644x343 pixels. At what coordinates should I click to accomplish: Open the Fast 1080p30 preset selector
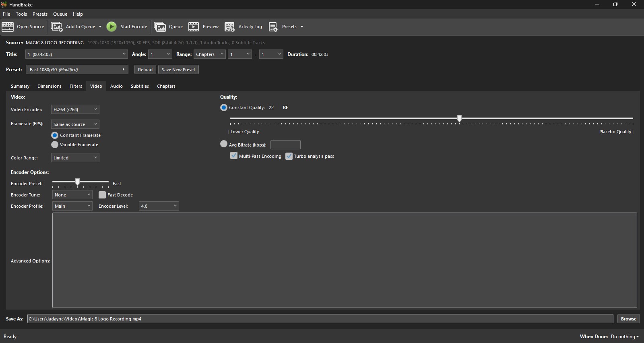77,70
